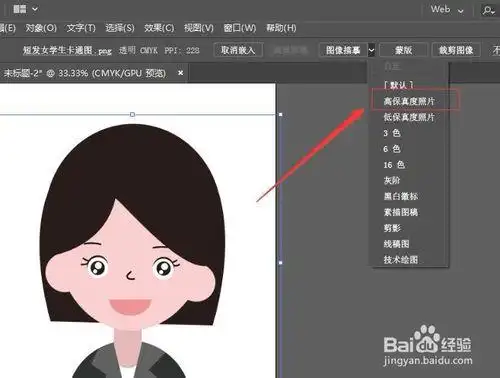The height and width of the screenshot is (378, 500).
Task: Choose the [默认] tracing preset
Action: pyautogui.click(x=398, y=85)
